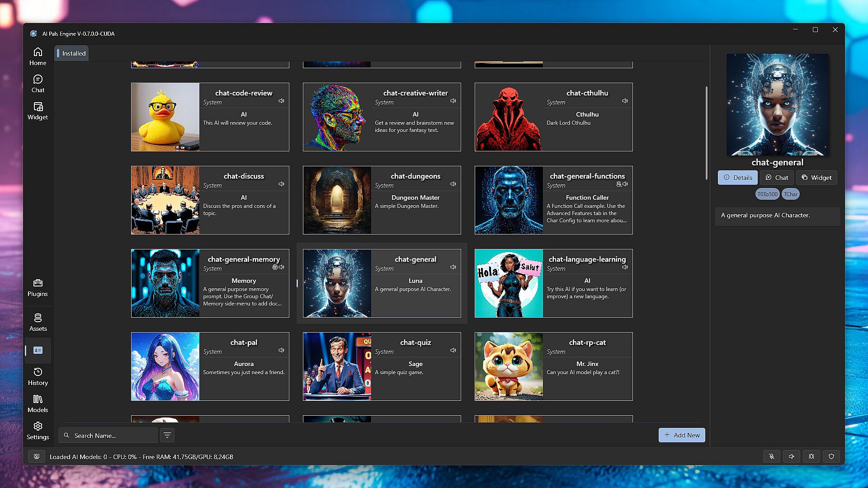Click the character list vertical scrollbar
The width and height of the screenshot is (868, 488).
click(x=706, y=133)
